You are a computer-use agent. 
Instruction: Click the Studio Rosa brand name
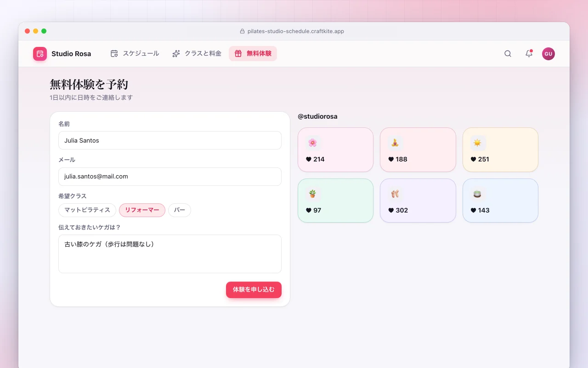tap(71, 54)
